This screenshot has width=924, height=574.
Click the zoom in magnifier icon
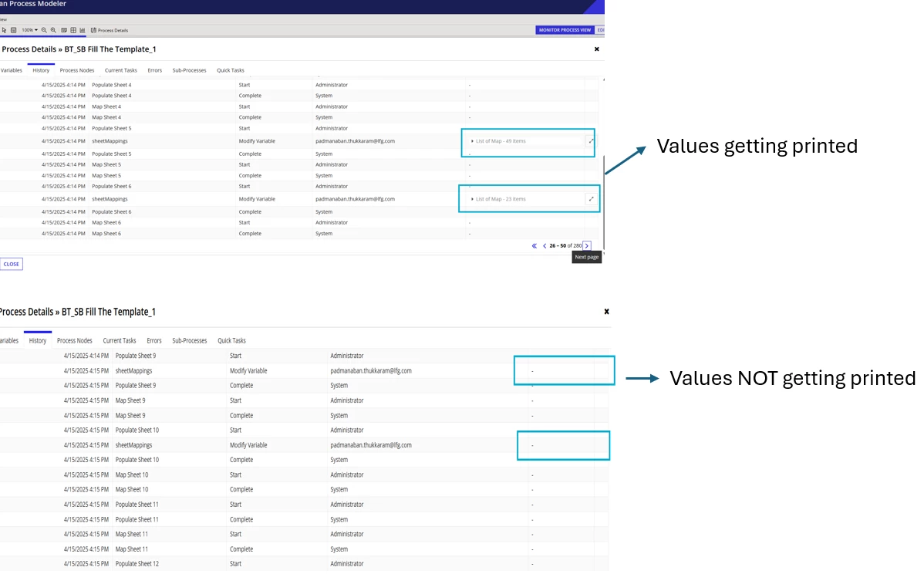pos(54,30)
